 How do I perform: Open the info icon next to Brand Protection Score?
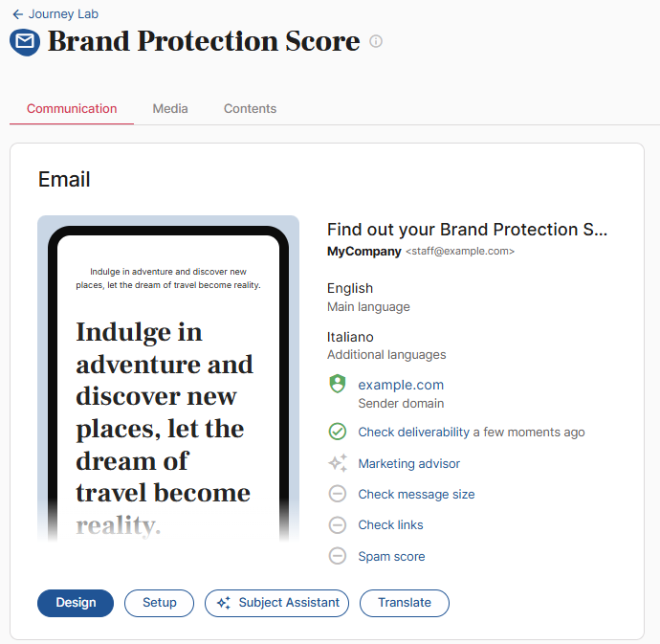[376, 41]
